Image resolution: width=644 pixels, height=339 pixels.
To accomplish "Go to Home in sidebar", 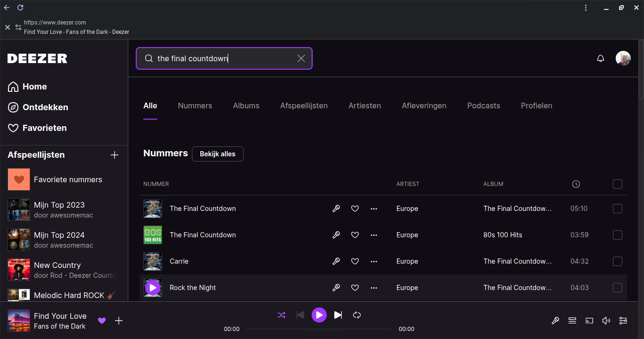I will (x=27, y=87).
